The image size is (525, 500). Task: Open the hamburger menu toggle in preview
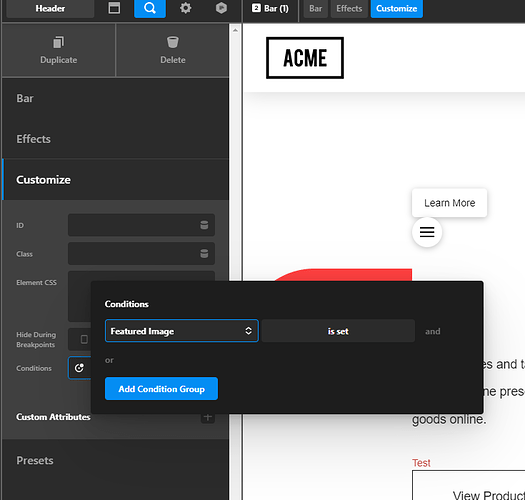(427, 232)
